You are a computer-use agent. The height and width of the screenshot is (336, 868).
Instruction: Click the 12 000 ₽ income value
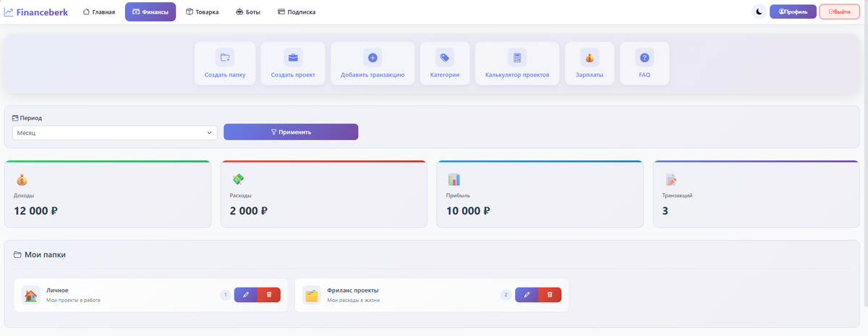[35, 211]
